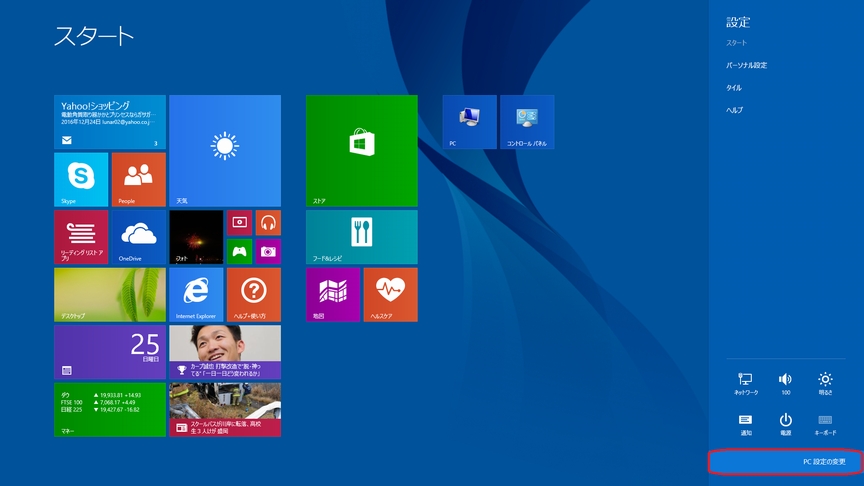Open the green Games controller tile
This screenshot has height=486, width=864.
[239, 251]
